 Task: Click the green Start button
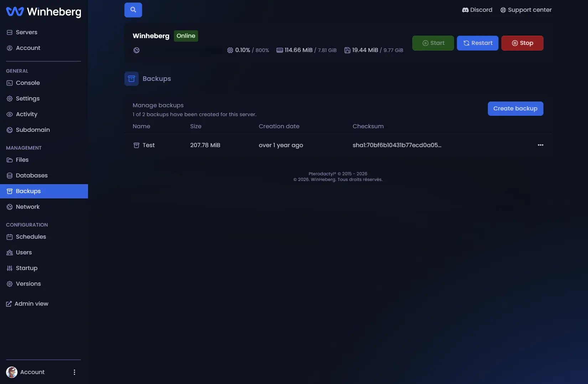click(433, 43)
